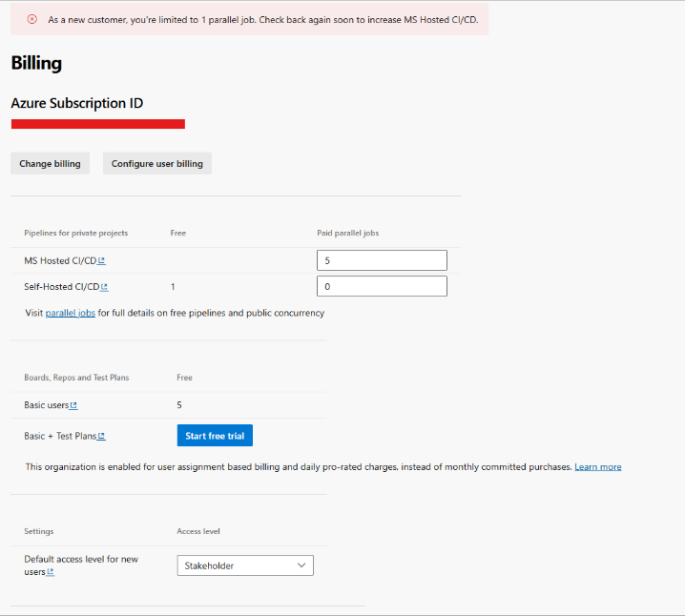Click the Change billing button
Screen dimensions: 685x616
pyautogui.click(x=50, y=163)
